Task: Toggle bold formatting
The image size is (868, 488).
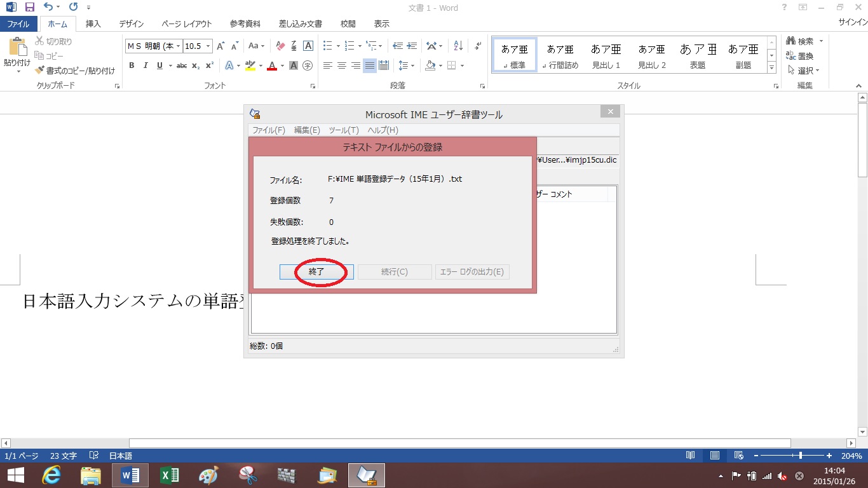Action: coord(132,65)
